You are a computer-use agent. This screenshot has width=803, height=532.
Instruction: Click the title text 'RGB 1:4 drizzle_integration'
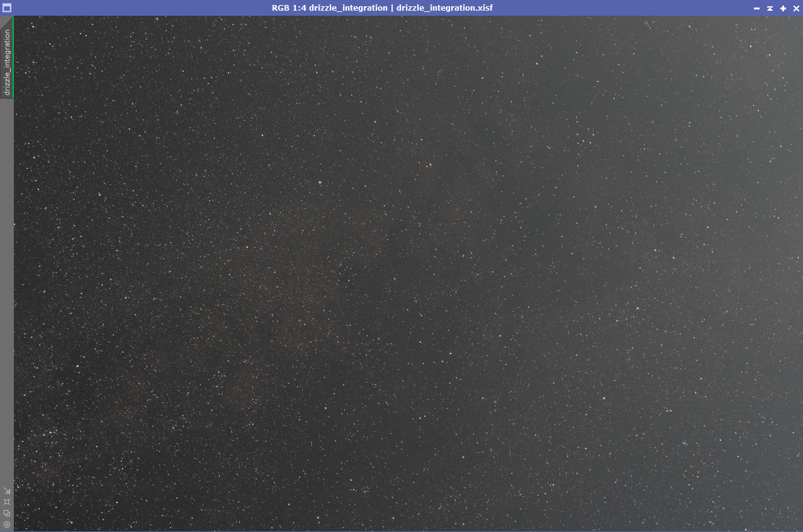330,8
